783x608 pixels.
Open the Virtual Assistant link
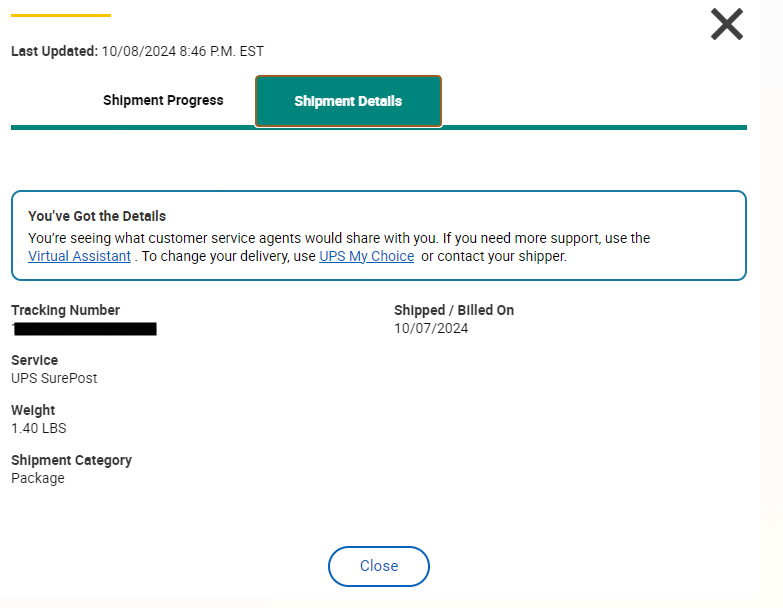[x=79, y=256]
